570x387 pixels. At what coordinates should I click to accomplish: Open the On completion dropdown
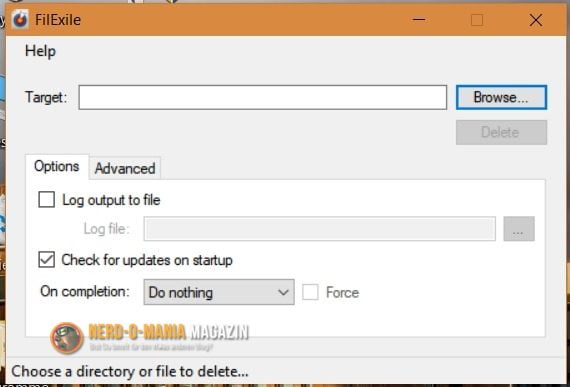pyautogui.click(x=219, y=292)
